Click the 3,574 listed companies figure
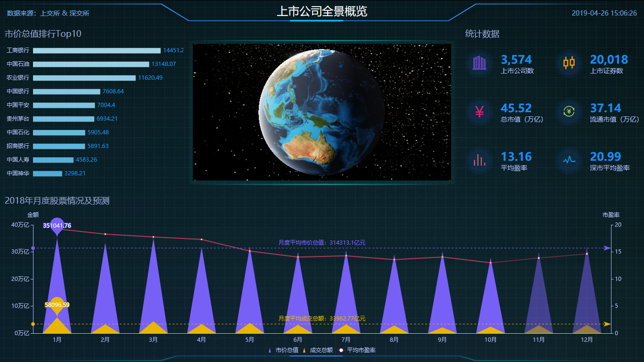This screenshot has width=644, height=362. [516, 60]
